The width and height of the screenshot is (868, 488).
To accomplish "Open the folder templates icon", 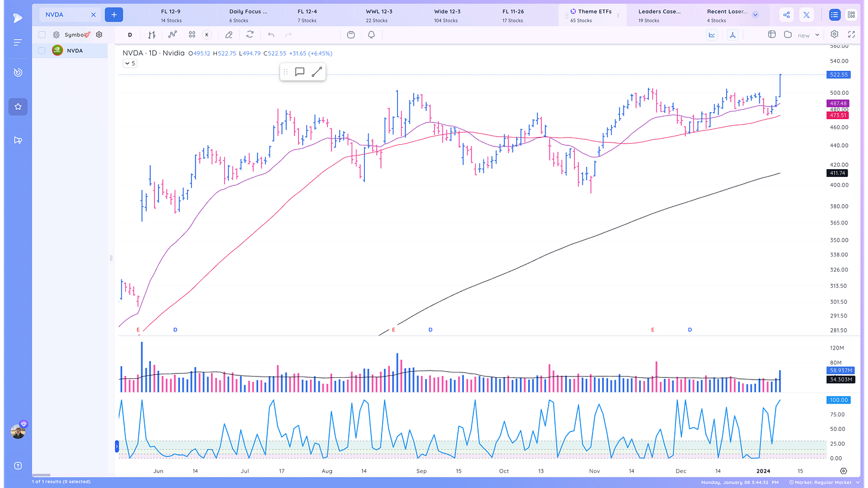I will 788,35.
